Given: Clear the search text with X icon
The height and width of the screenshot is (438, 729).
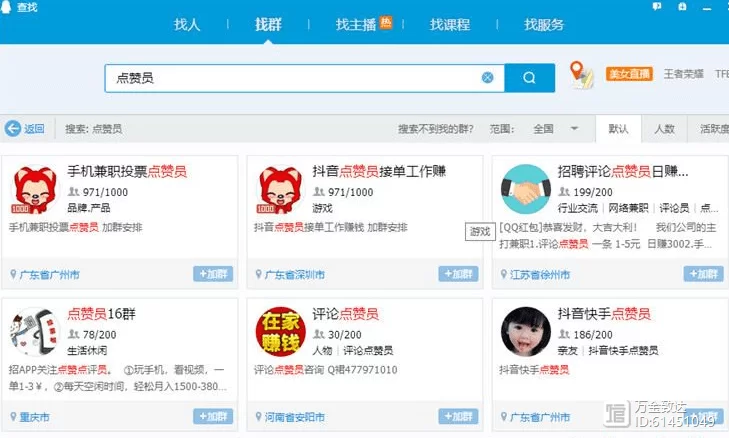Looking at the screenshot, I should pyautogui.click(x=487, y=78).
